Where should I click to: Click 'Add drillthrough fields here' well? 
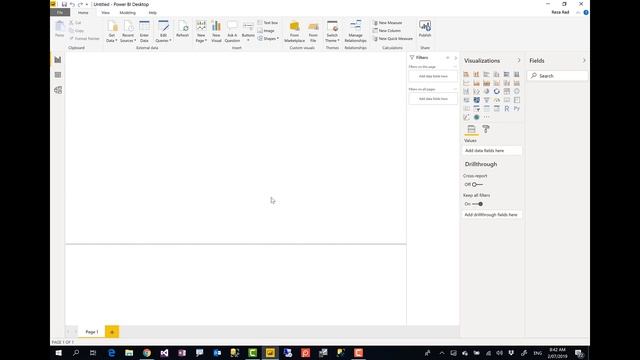[x=492, y=215]
